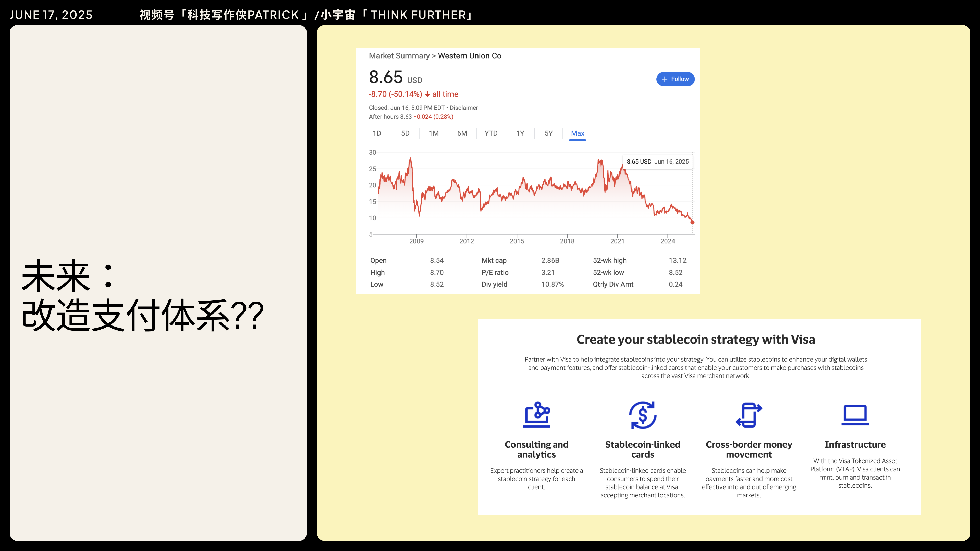Click the red end dot on stock chart
980x551 pixels.
click(x=692, y=222)
